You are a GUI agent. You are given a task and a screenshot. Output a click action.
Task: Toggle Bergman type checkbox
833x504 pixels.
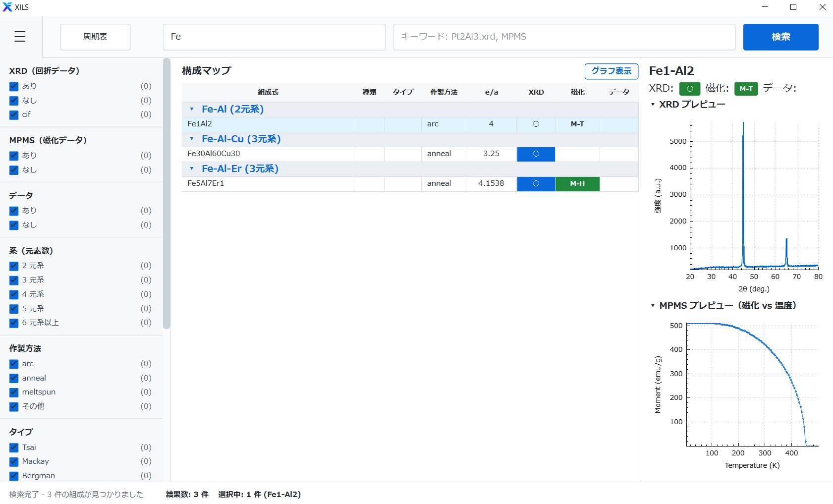click(x=14, y=476)
